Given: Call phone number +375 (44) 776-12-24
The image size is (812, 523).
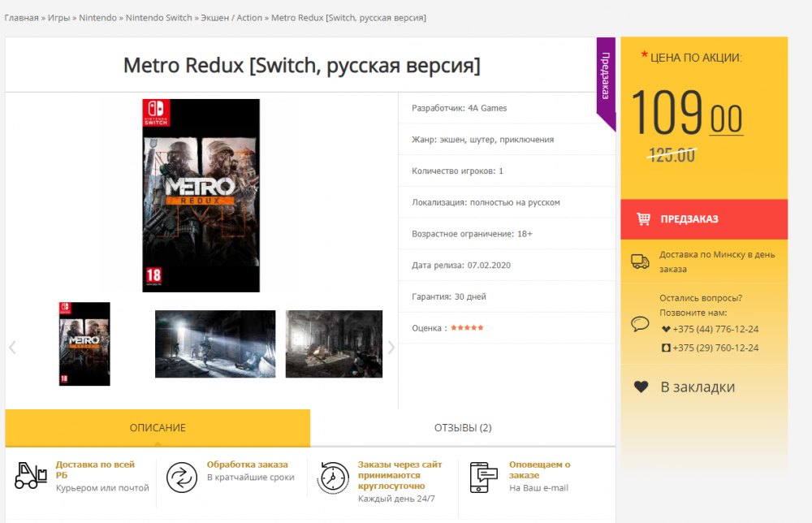Looking at the screenshot, I should (x=715, y=330).
